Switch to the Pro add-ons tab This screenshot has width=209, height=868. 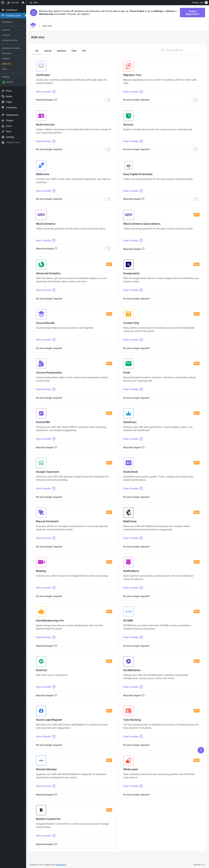pyautogui.click(x=84, y=51)
